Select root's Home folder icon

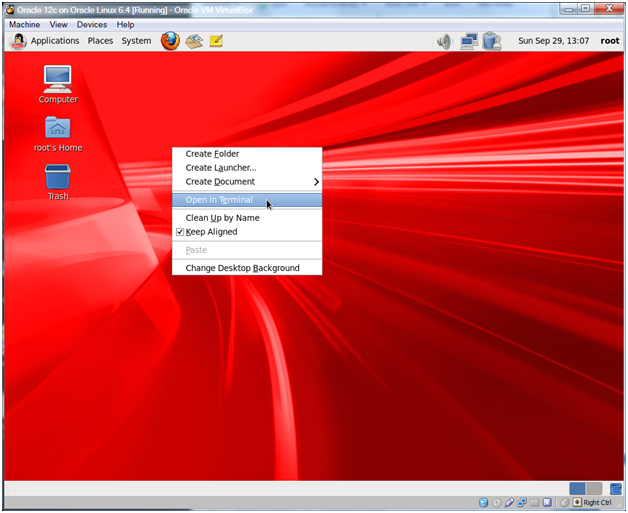pos(58,128)
